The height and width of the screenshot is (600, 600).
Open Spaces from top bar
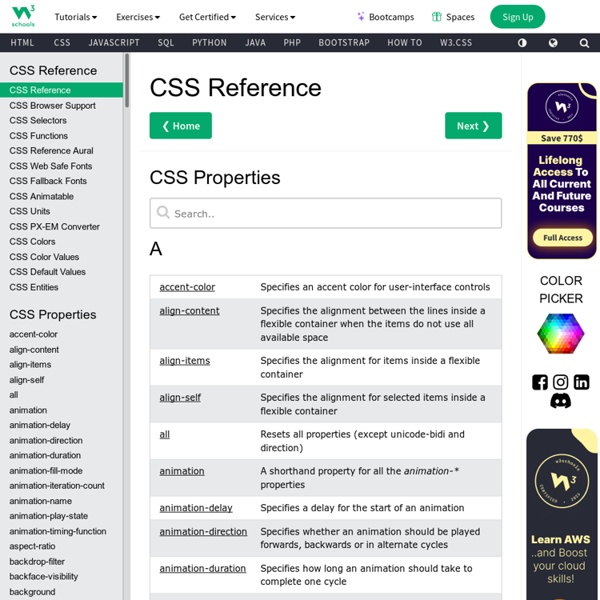click(x=453, y=17)
